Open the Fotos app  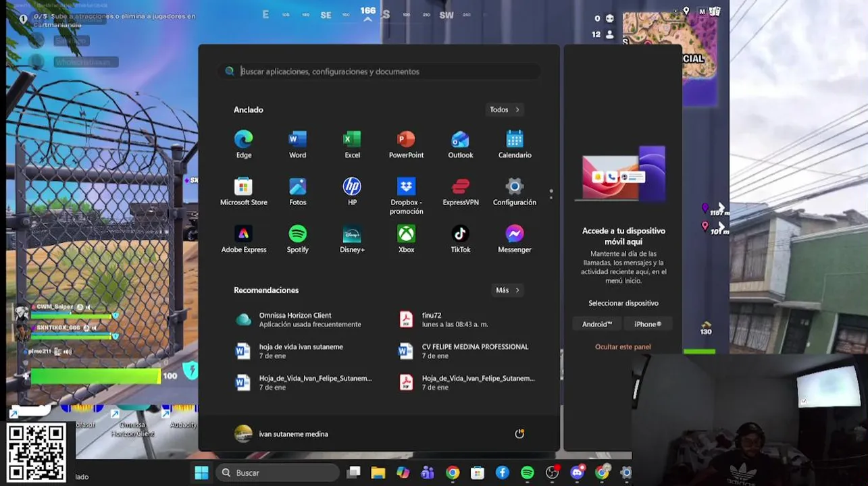[297, 192]
